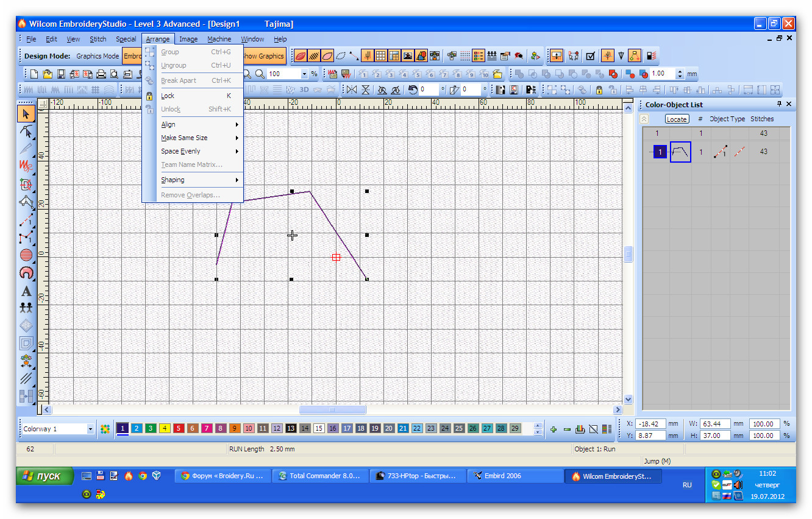
Task: Toggle the checkbox options icon in toolbar
Action: click(590, 56)
